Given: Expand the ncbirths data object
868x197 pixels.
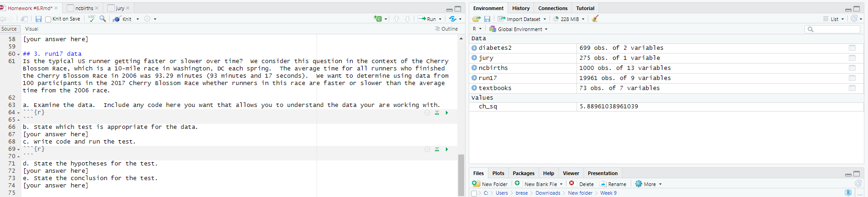Looking at the screenshot, I should [x=474, y=68].
